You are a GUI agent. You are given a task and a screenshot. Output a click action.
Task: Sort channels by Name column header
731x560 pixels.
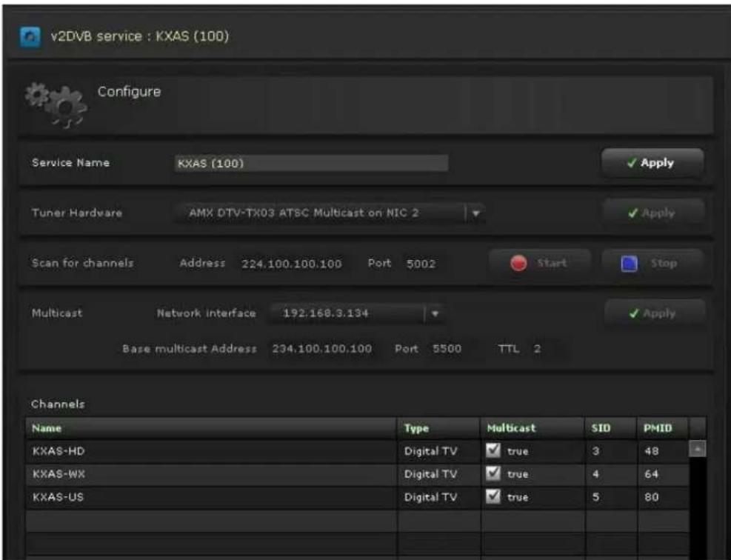[211, 428]
